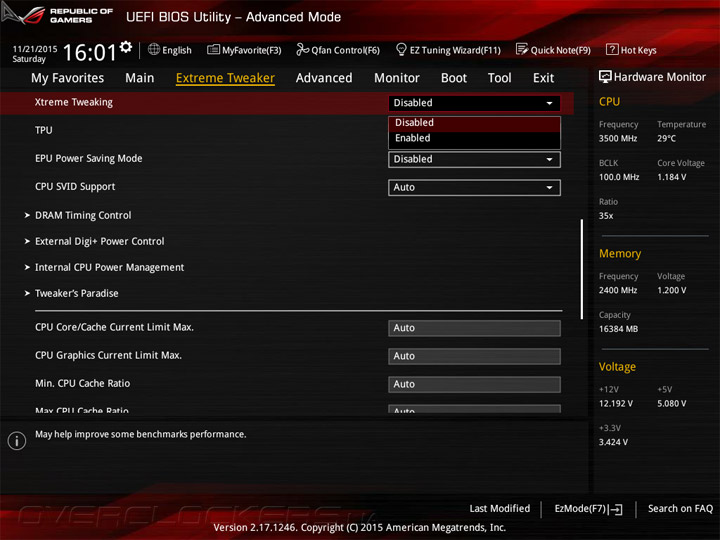Switch to Advanced tab

click(x=324, y=78)
